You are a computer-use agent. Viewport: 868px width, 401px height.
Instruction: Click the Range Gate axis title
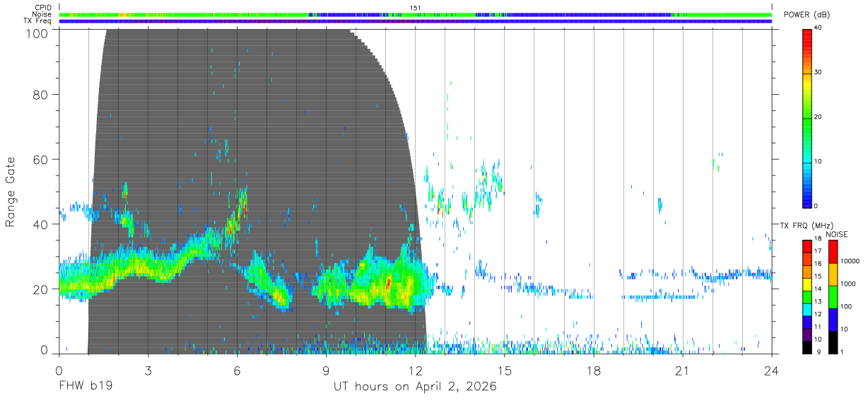pyautogui.click(x=11, y=192)
